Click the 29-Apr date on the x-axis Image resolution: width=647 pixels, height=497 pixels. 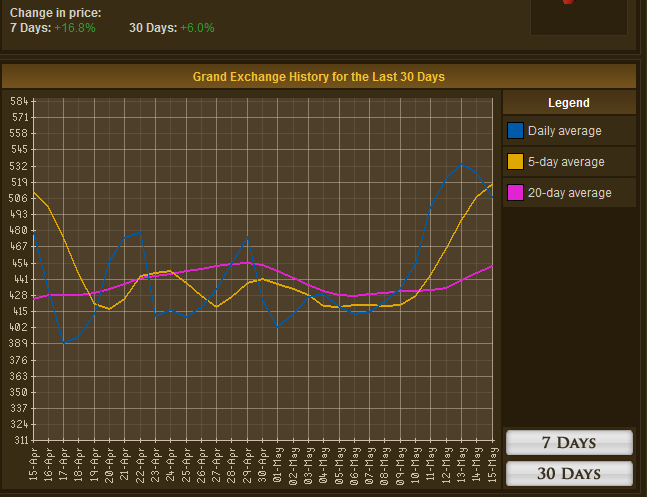coord(247,464)
